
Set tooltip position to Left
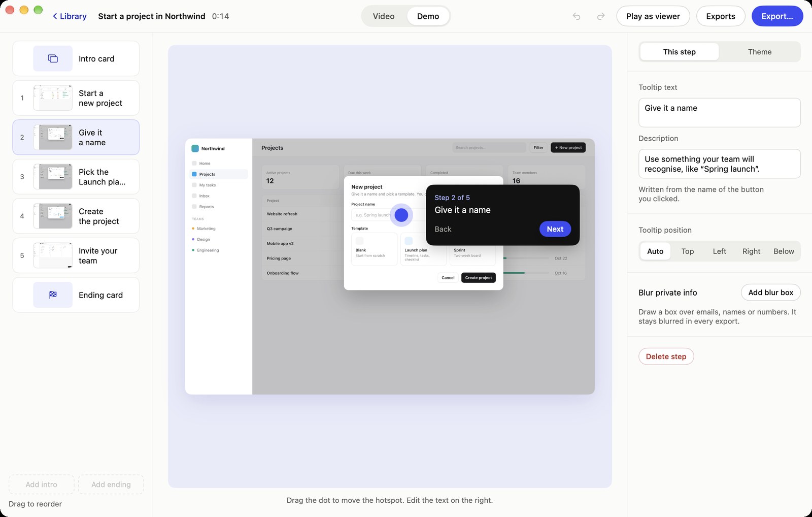[x=719, y=251]
